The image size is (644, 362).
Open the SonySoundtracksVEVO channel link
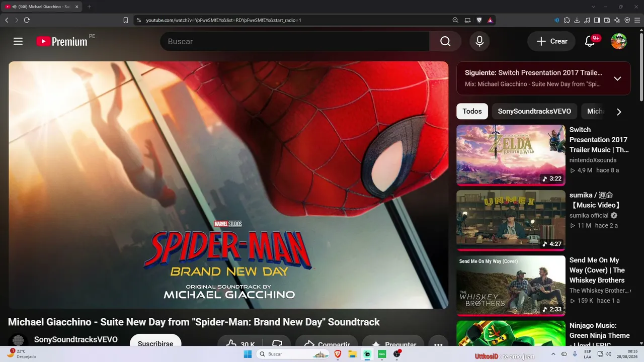[x=76, y=339]
